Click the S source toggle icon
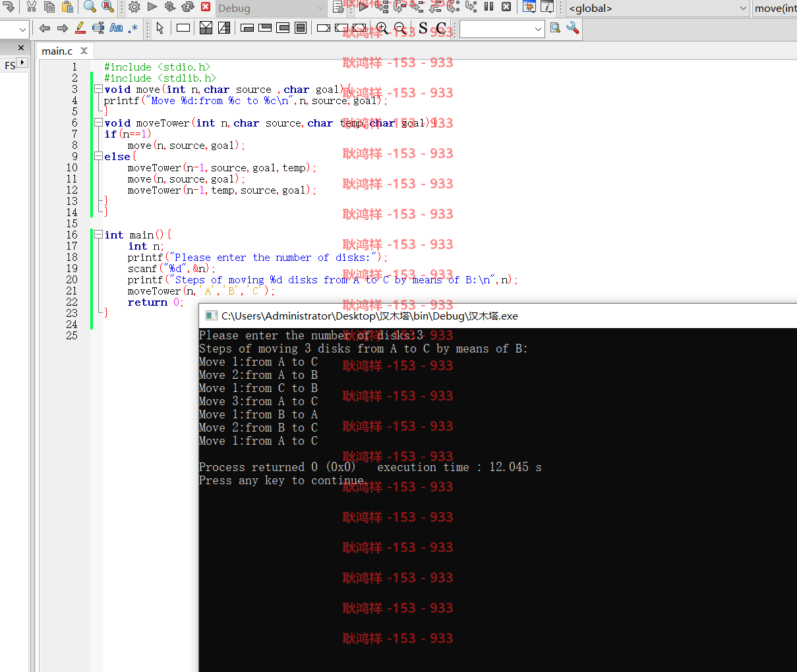Screen dimensions: 797x672 (423, 28)
